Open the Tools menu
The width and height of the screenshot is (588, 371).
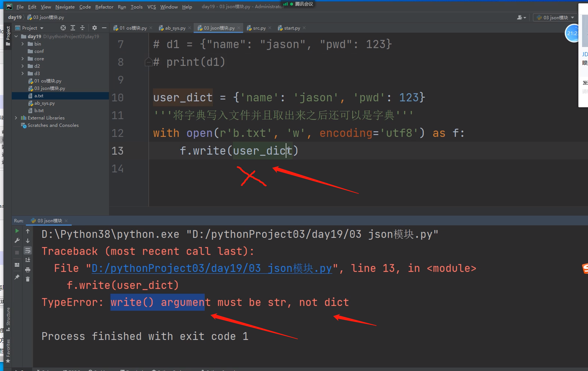pyautogui.click(x=136, y=7)
